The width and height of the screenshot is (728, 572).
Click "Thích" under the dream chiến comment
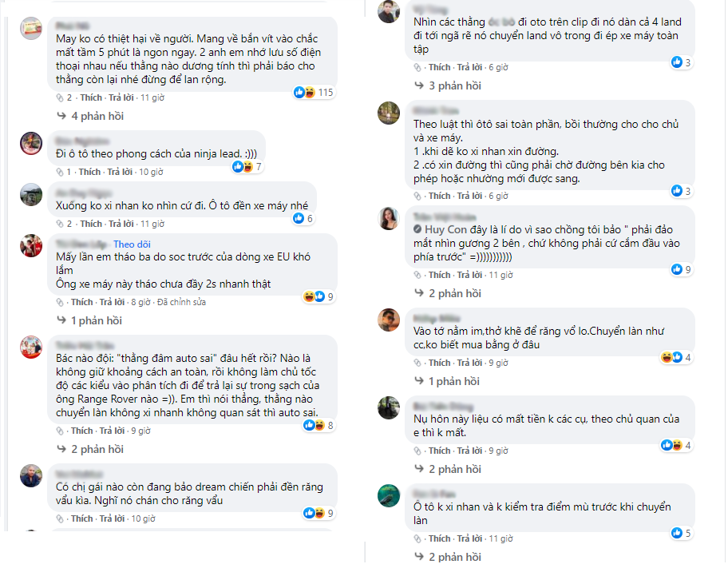click(x=81, y=518)
